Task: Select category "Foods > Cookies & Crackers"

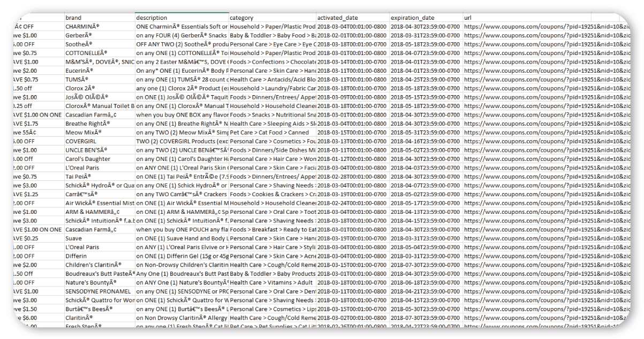Action: [x=272, y=195]
